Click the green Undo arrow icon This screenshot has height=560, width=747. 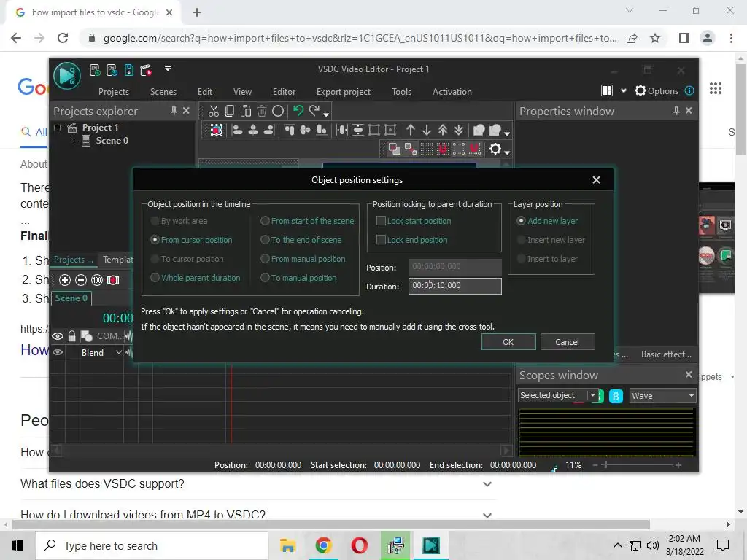(x=298, y=112)
